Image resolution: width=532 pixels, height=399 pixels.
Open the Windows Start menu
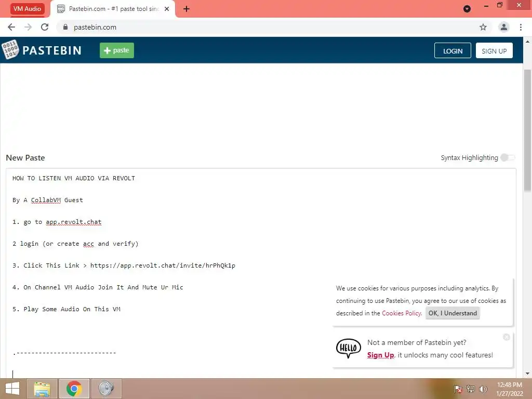click(x=12, y=389)
